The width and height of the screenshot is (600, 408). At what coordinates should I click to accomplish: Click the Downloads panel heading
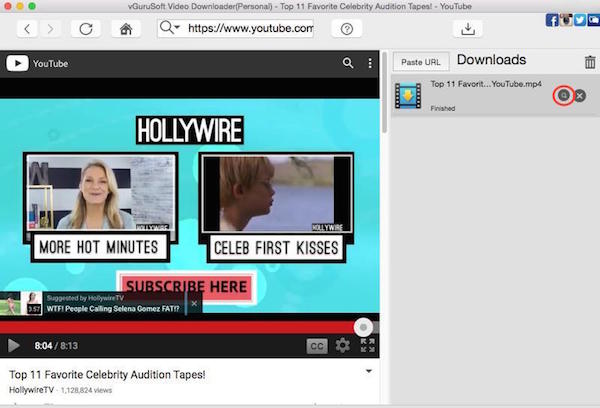(x=491, y=60)
